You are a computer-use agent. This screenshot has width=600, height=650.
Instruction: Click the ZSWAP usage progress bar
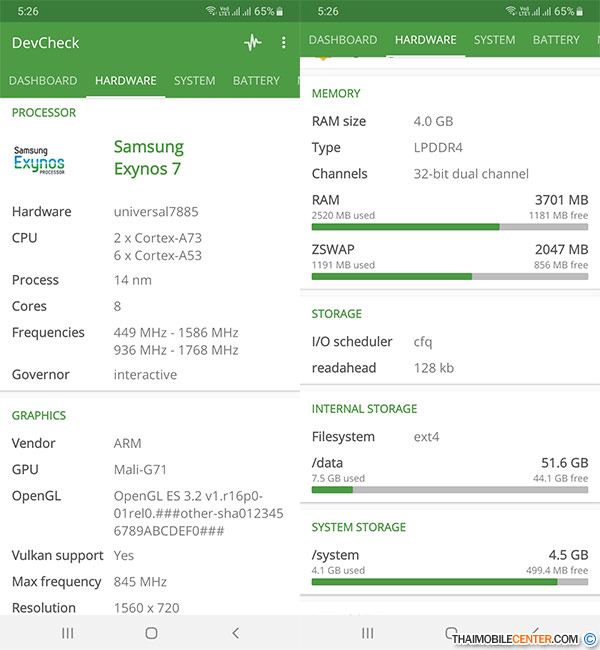pos(450,276)
